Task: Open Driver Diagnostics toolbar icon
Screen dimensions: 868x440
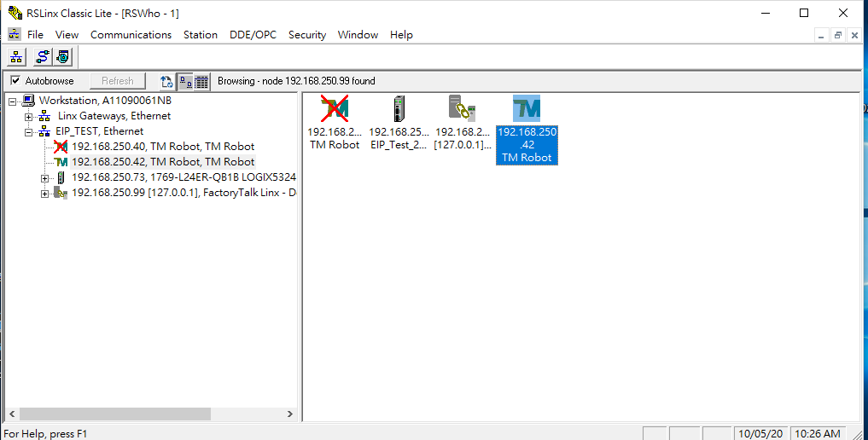Action: click(x=63, y=57)
